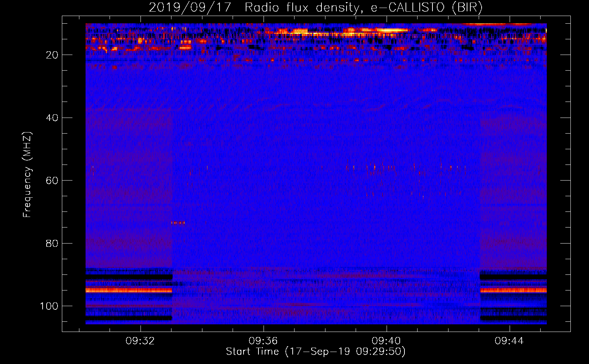Click the 'Start Time (17-Sep-19 09:29:50)' label

click(x=316, y=352)
